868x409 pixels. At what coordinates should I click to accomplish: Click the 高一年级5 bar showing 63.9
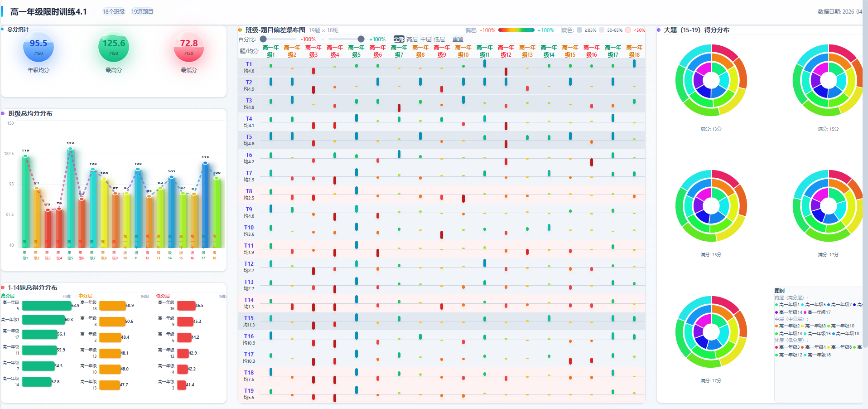(x=47, y=306)
